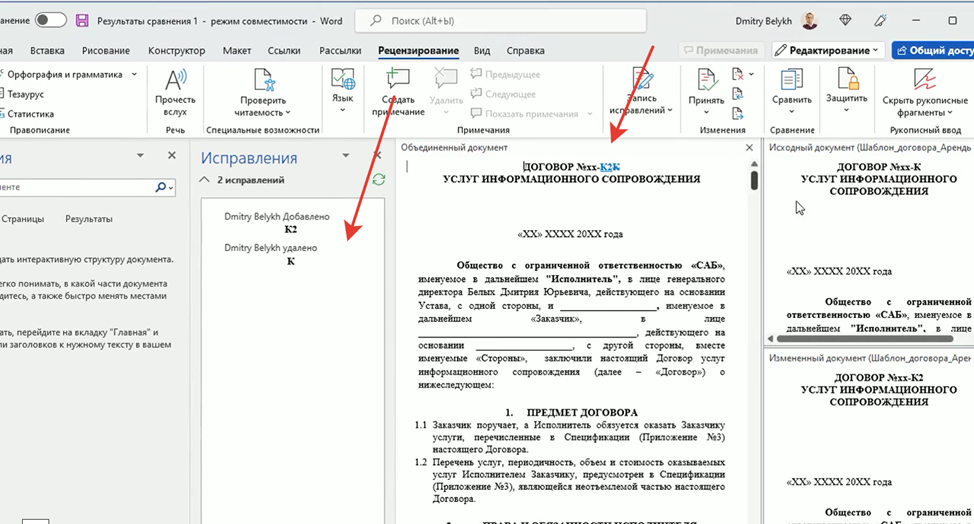Open the Тезаурус tool
The width and height of the screenshot is (974, 524).
click(x=23, y=94)
